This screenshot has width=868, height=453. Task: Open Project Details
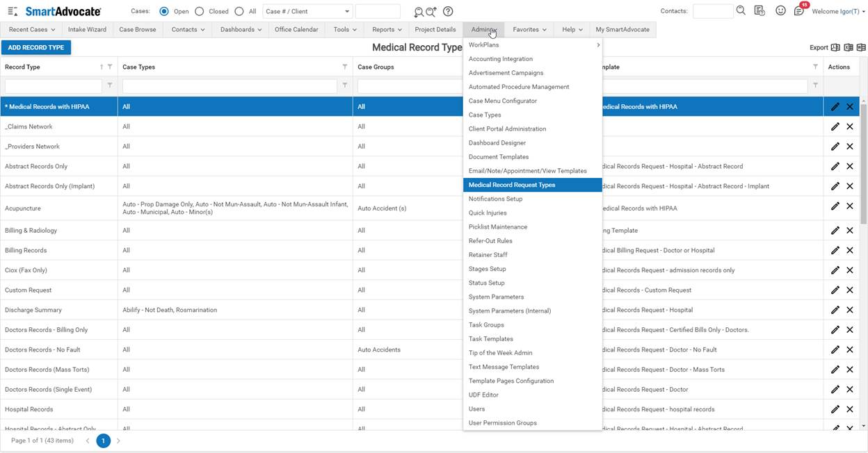[435, 29]
